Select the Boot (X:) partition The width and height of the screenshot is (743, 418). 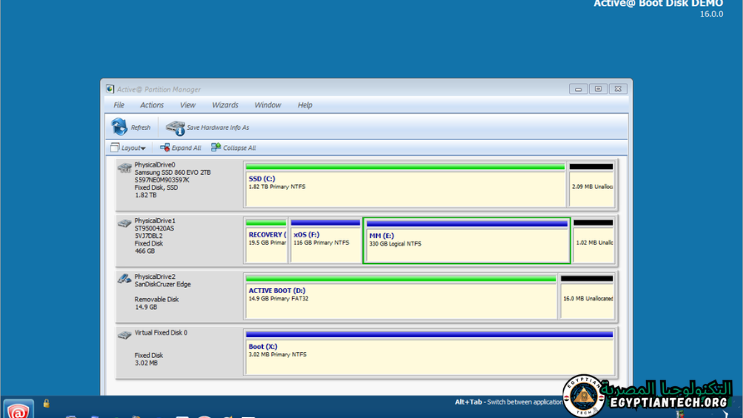429,355
